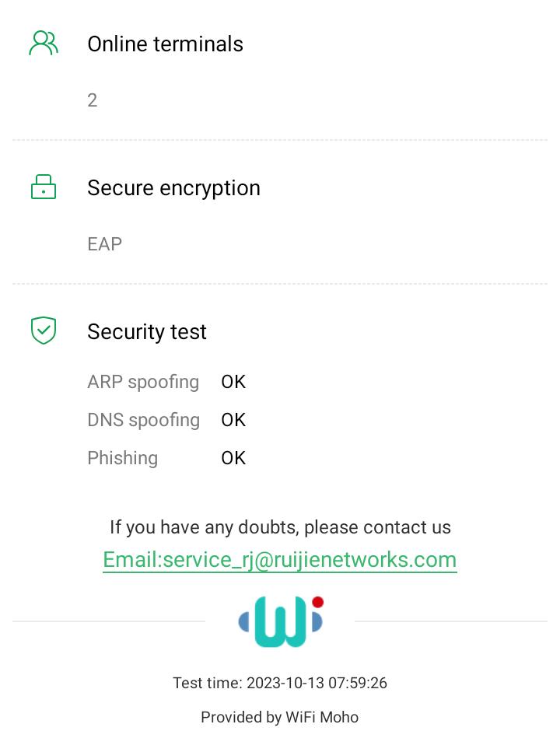Click the Test time timestamp
Viewport: 560px width, 752px height.
(280, 683)
